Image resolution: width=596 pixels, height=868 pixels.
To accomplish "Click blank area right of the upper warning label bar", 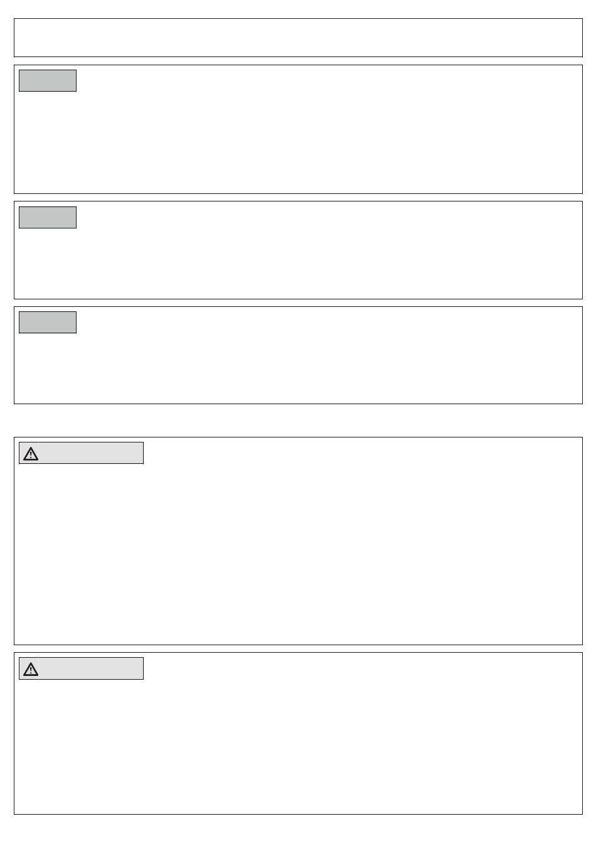I will pyautogui.click(x=362, y=453).
